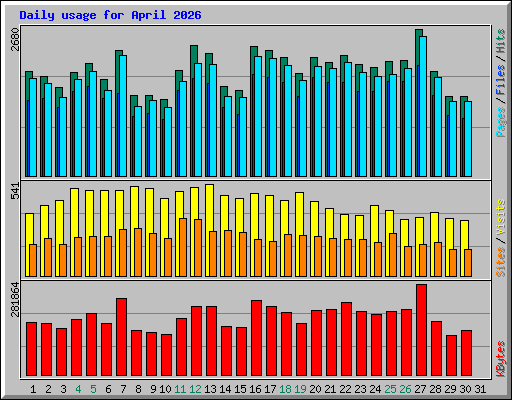This screenshot has height=400, width=512.
Task: Click the 2680 axis value label
Action: 15,40
